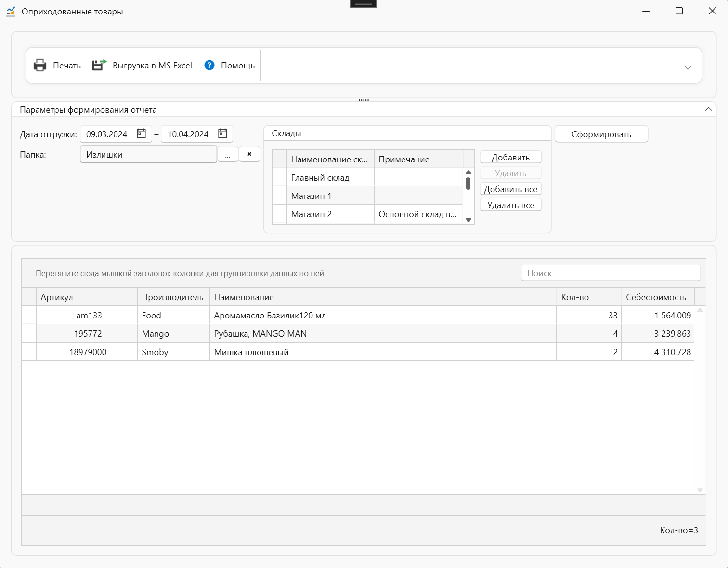728x568 pixels.
Task: Open folder browse button with ellipsis
Action: pyautogui.click(x=228, y=154)
